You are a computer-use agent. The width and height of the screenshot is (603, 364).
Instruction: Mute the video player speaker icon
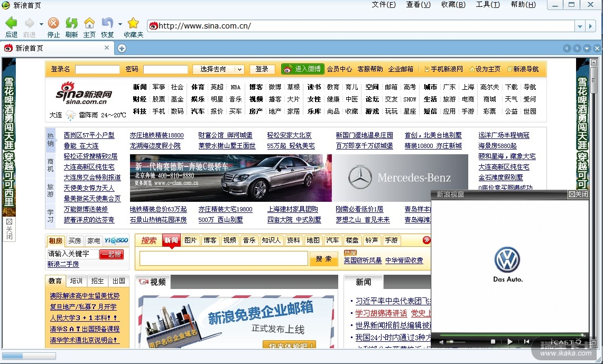pos(441,342)
